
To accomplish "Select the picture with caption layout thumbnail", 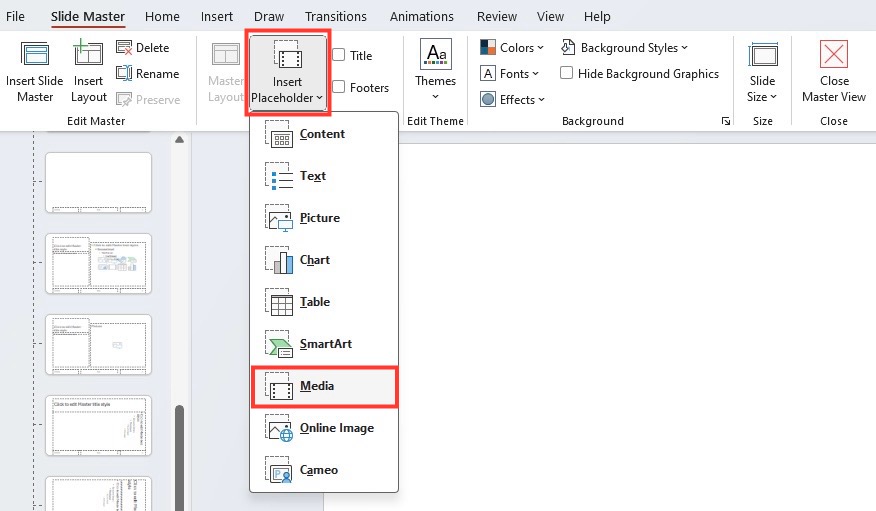I will [x=98, y=345].
